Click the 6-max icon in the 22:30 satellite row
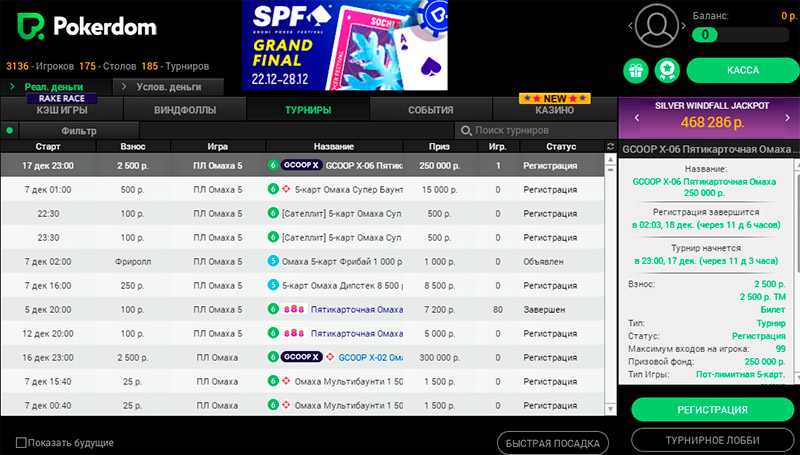The height and width of the screenshot is (455, 800). pyautogui.click(x=273, y=213)
